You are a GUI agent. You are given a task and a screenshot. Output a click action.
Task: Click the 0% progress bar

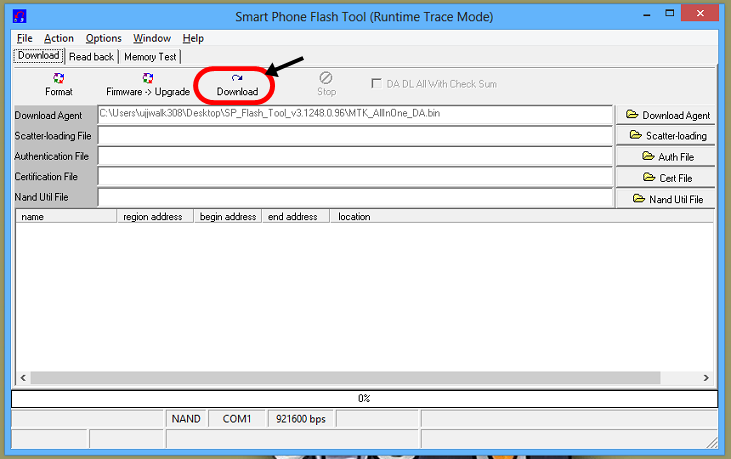pos(364,398)
